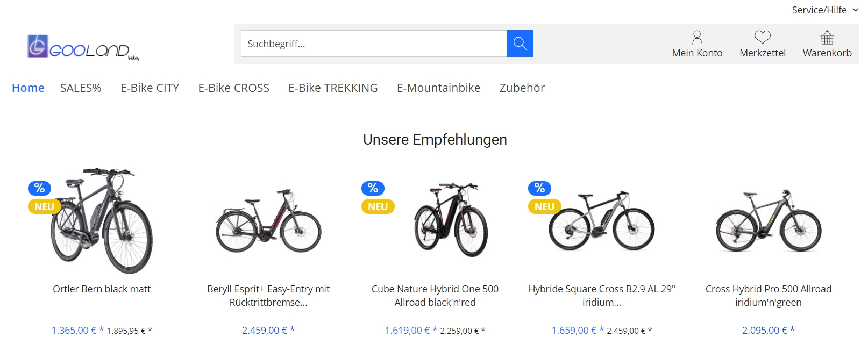Go to the Home menu item
868x344 pixels.
pyautogui.click(x=28, y=88)
